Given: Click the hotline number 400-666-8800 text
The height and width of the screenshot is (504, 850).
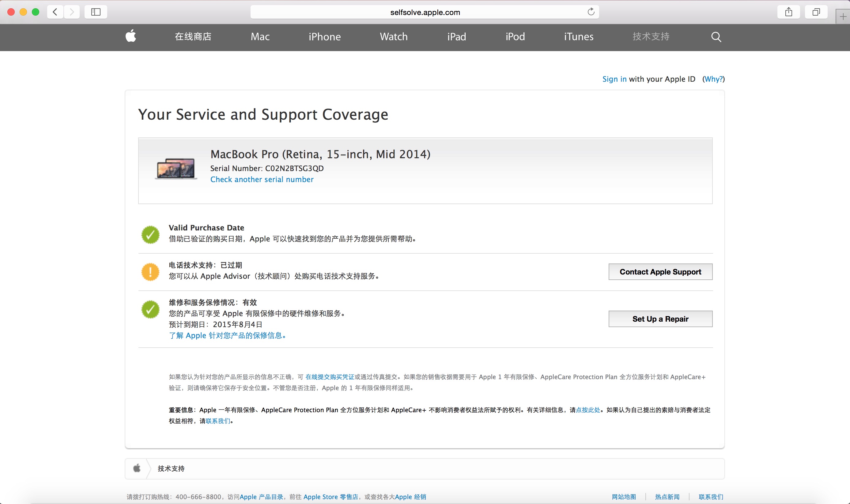Looking at the screenshot, I should (x=198, y=497).
